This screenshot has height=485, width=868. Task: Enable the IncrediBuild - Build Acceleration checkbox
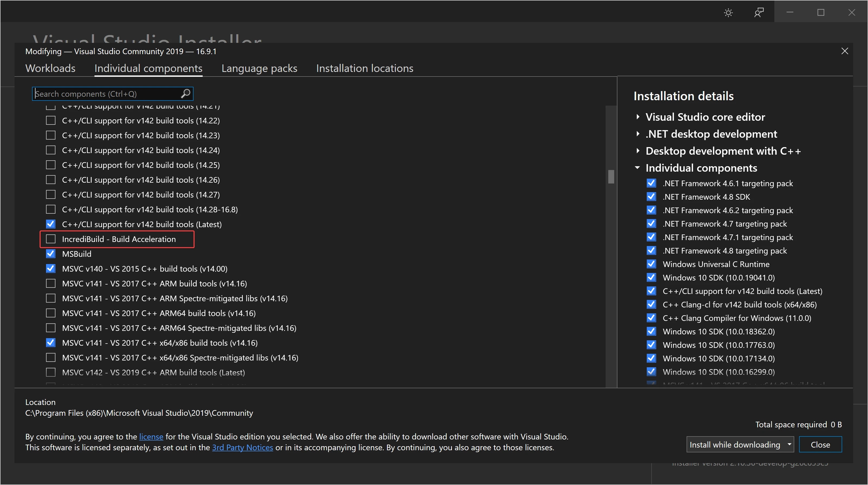(51, 239)
